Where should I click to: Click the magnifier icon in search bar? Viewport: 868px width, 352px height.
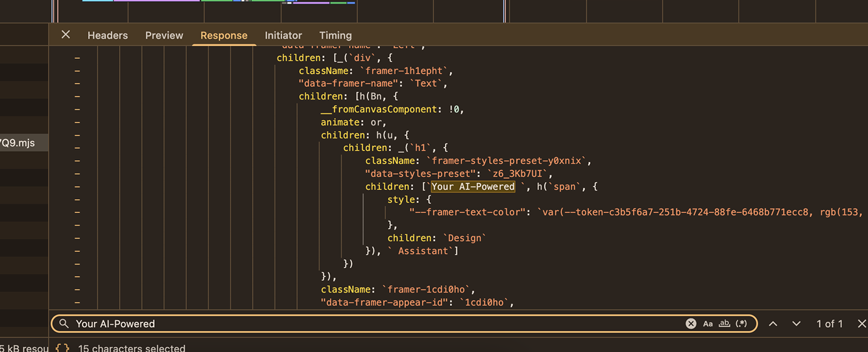(64, 323)
